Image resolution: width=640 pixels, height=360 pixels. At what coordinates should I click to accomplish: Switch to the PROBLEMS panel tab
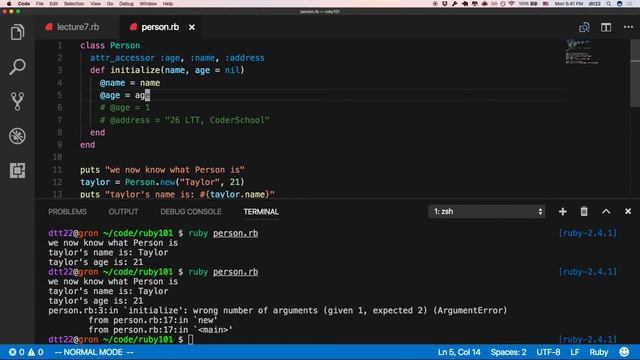coord(67,211)
